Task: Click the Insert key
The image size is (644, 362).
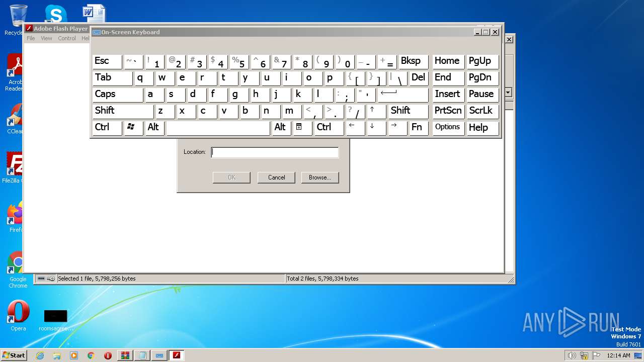Action: click(x=448, y=95)
